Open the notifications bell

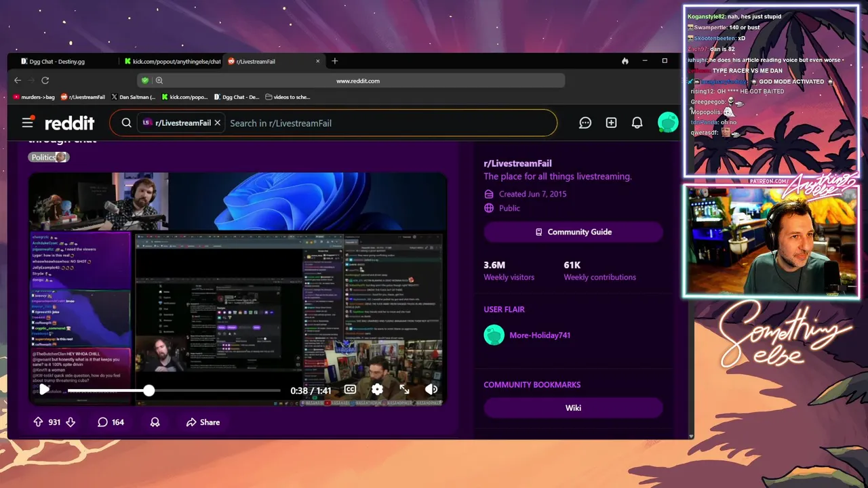click(637, 123)
